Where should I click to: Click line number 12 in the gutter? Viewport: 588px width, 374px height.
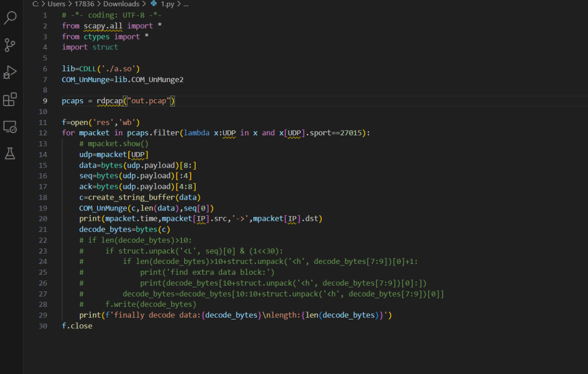(x=44, y=133)
